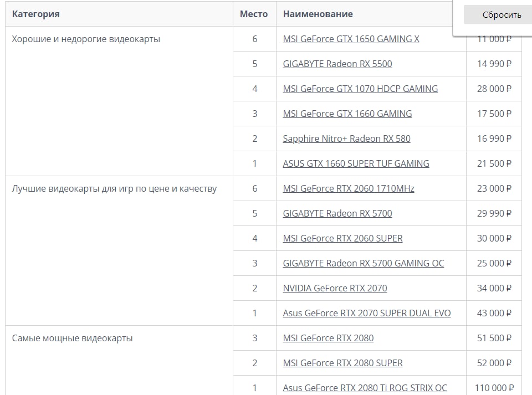Click place number for RTX 2070 SUPER DUAL EVO row
The height and width of the screenshot is (395, 532).
pos(254,313)
